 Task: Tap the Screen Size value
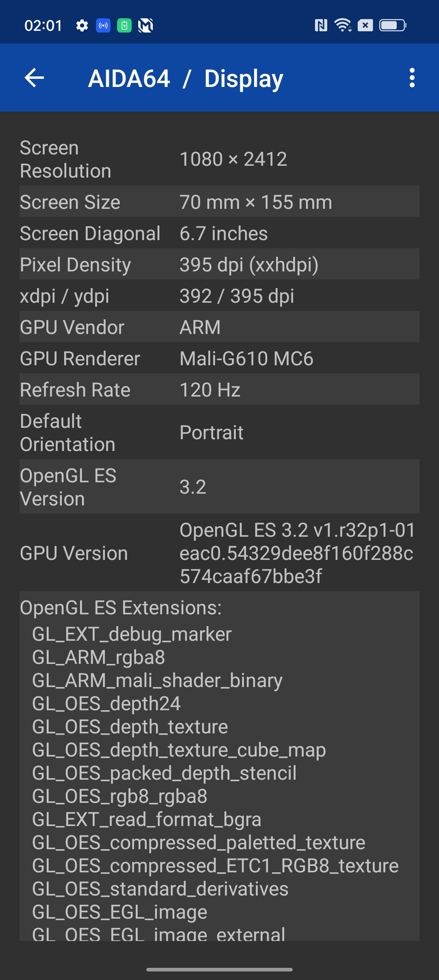(x=256, y=202)
